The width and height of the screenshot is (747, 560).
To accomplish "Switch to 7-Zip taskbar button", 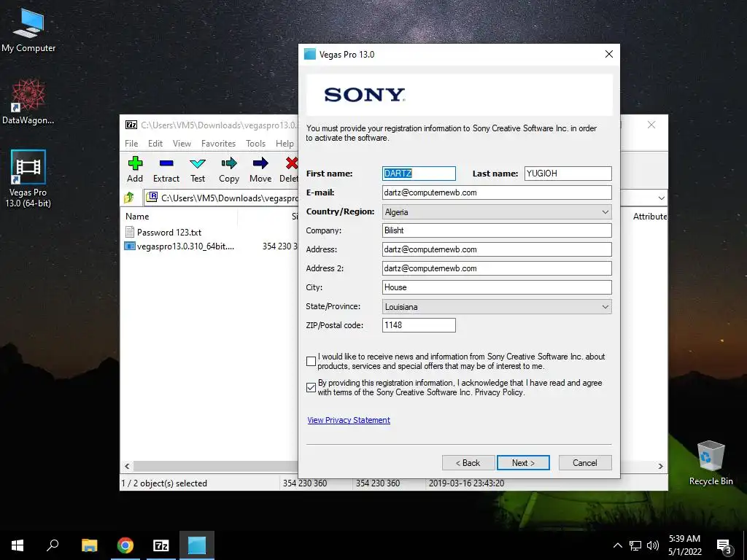I will pyautogui.click(x=161, y=545).
